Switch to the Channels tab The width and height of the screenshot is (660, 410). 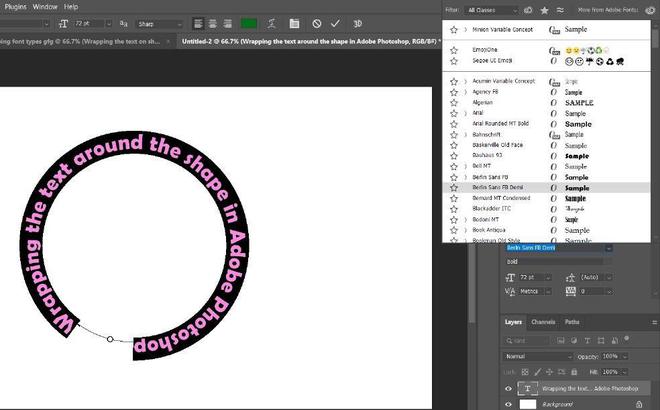(543, 322)
